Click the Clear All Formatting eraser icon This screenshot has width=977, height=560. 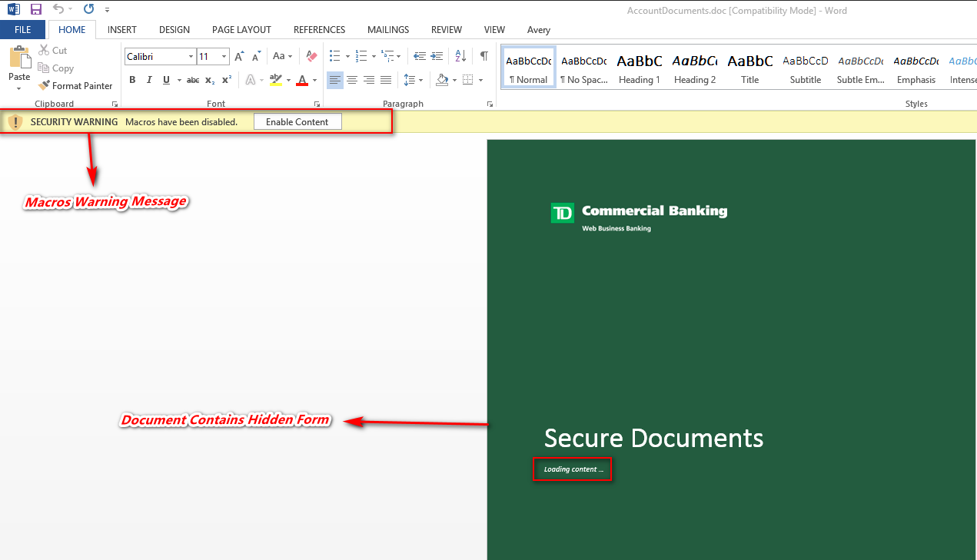(311, 56)
